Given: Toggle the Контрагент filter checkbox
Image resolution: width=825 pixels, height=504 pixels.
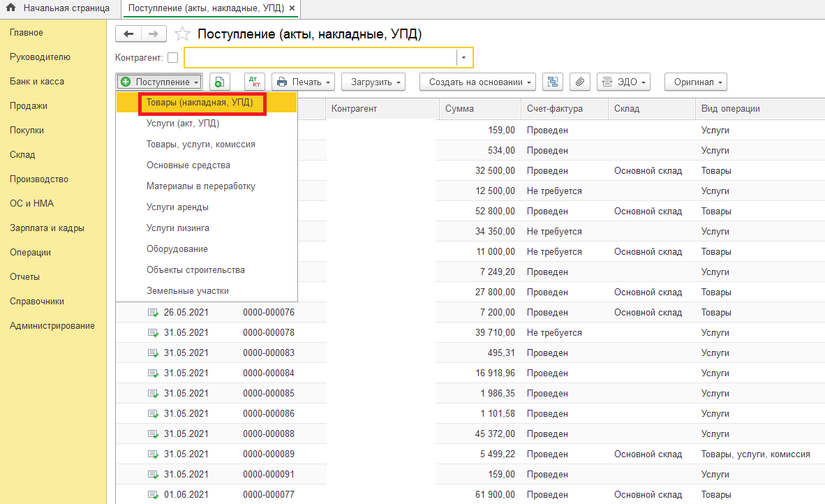Looking at the screenshot, I should pyautogui.click(x=173, y=58).
